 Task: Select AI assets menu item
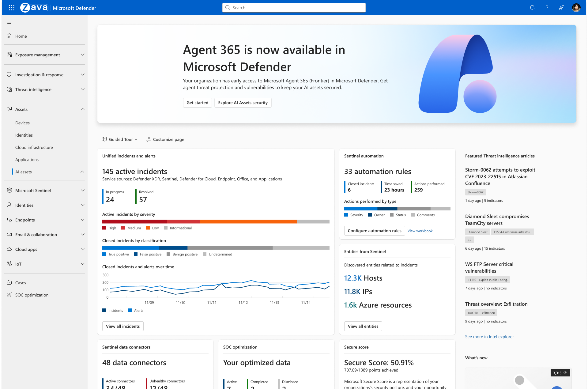coord(24,172)
